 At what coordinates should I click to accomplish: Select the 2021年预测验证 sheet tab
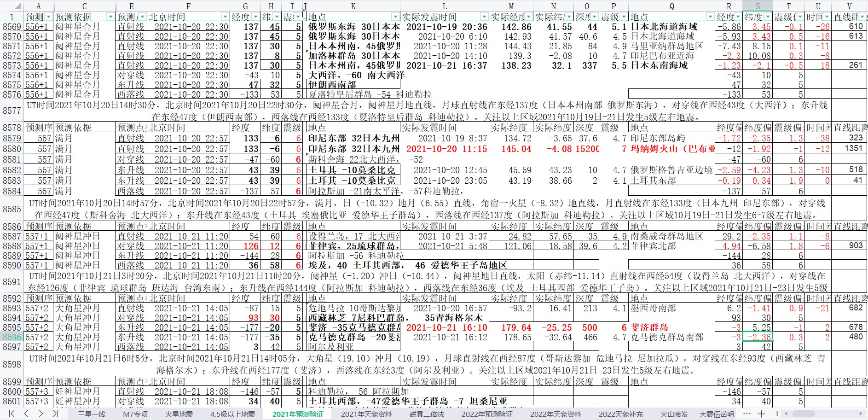[x=298, y=414]
